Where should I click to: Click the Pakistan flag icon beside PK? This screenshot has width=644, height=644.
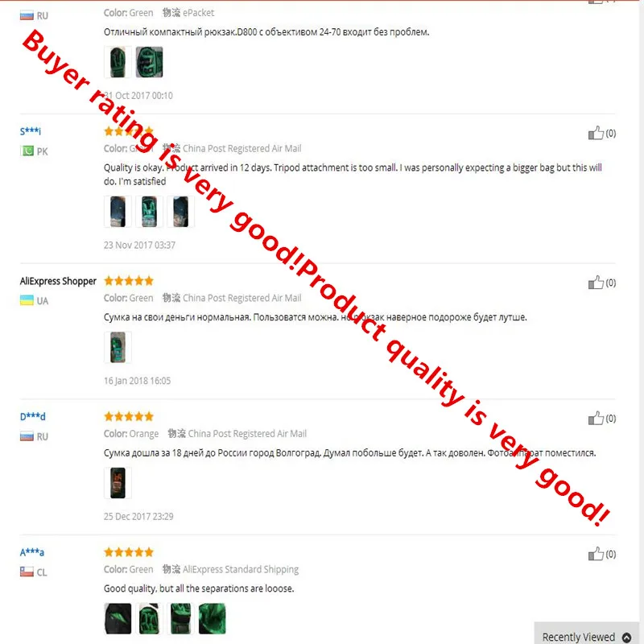click(x=27, y=151)
